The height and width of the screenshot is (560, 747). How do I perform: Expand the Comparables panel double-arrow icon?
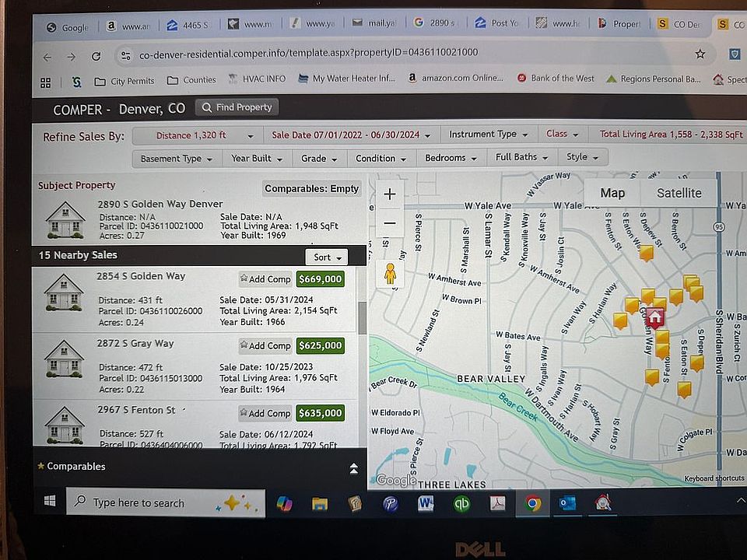(353, 467)
